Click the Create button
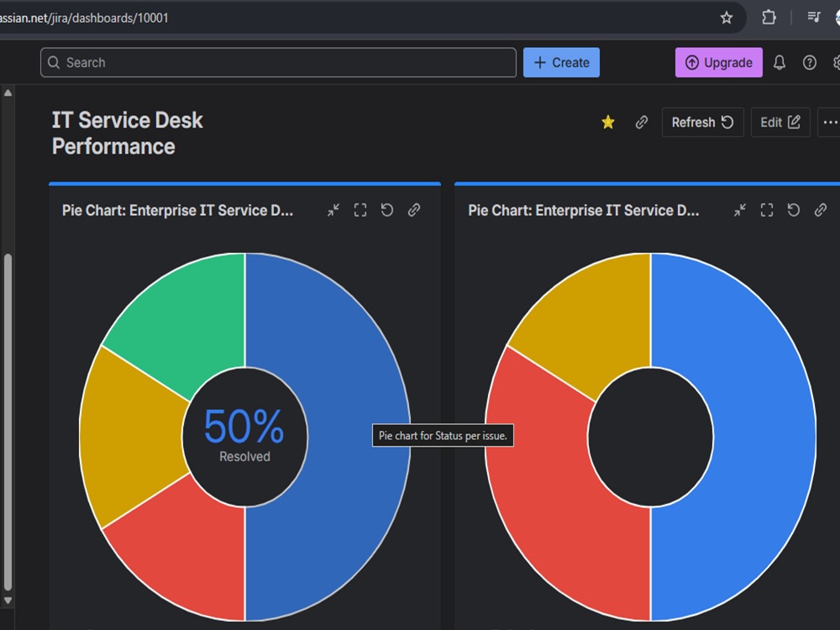This screenshot has width=840, height=630. 561,63
